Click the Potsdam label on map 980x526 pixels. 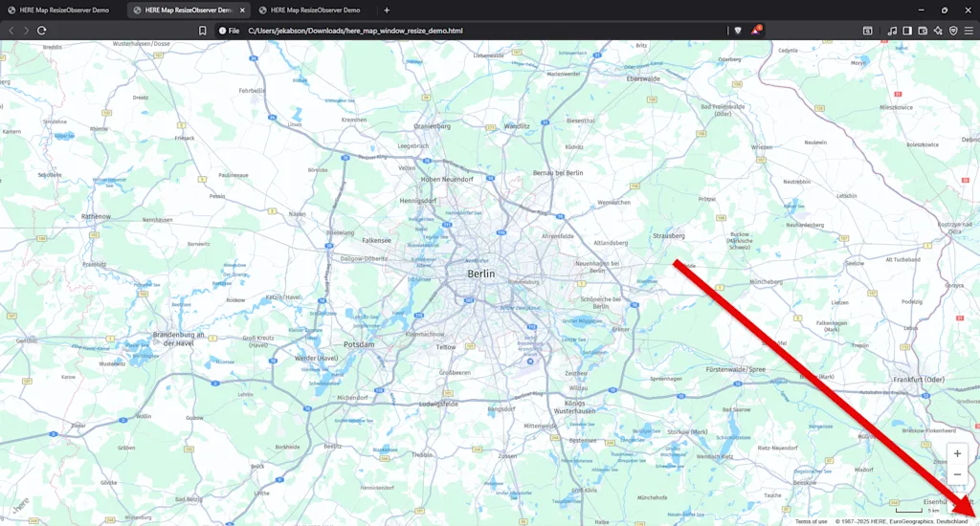pos(359,344)
